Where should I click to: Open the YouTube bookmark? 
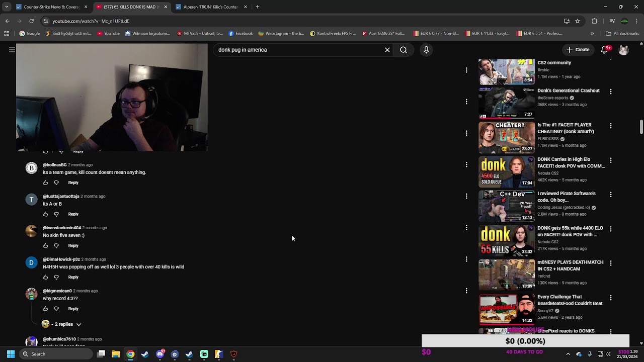[x=108, y=34]
